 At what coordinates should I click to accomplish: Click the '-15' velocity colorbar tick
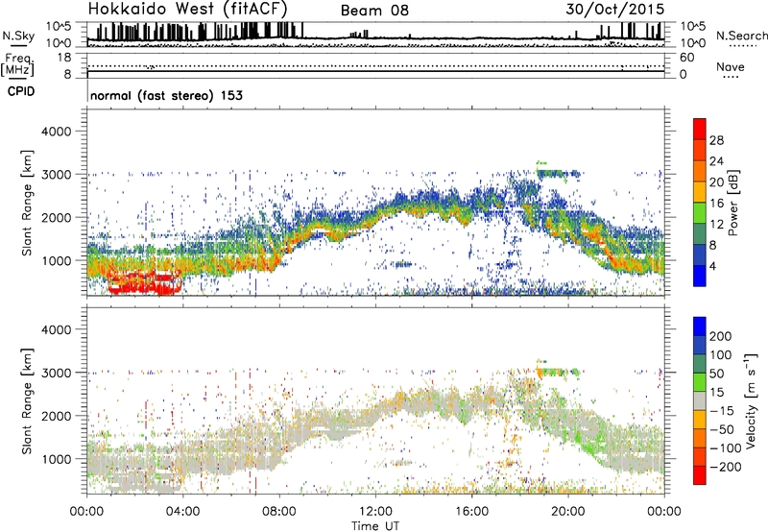[722, 410]
